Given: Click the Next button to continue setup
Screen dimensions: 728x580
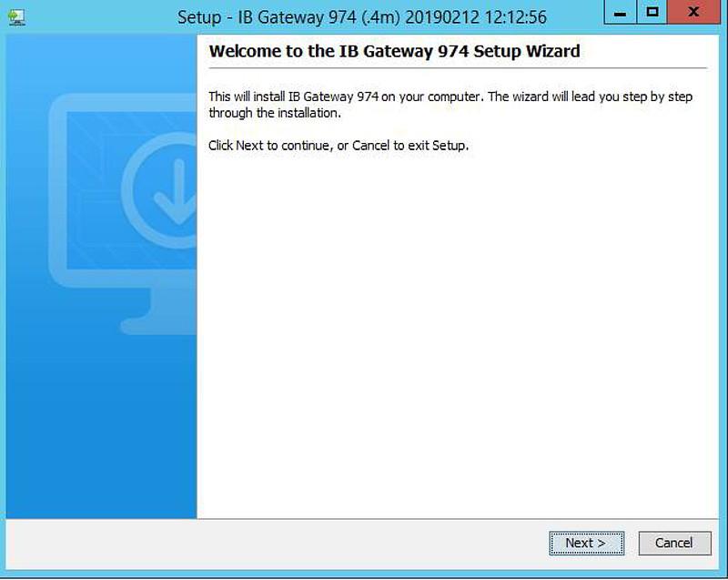Looking at the screenshot, I should [586, 543].
